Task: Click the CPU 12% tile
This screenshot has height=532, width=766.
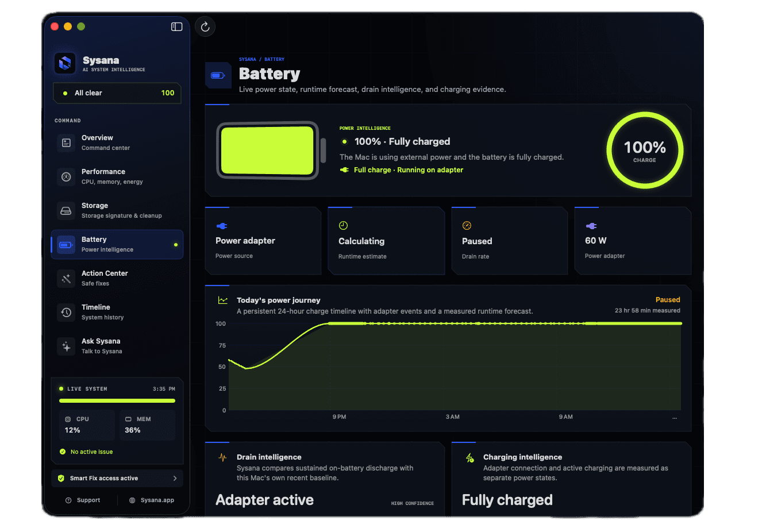Action: click(x=87, y=425)
